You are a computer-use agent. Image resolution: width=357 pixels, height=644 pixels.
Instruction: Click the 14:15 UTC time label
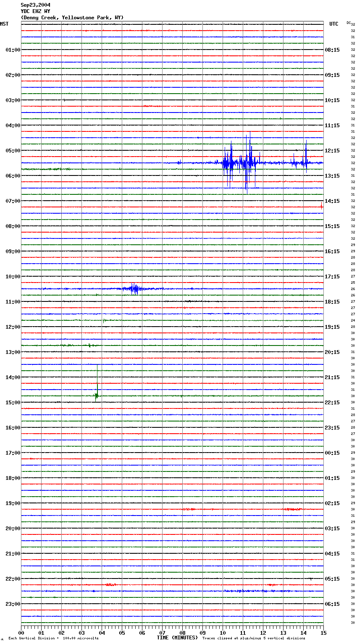click(x=332, y=201)
